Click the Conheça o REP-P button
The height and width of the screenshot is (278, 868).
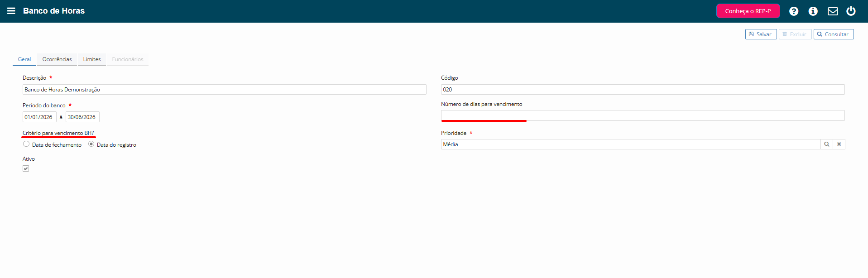click(x=748, y=11)
